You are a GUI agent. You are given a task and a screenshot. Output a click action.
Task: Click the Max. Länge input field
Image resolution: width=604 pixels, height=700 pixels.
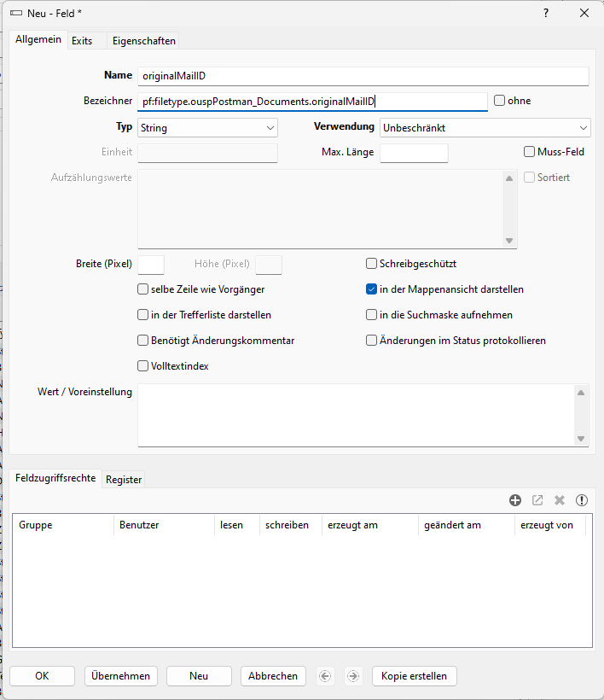pos(414,153)
